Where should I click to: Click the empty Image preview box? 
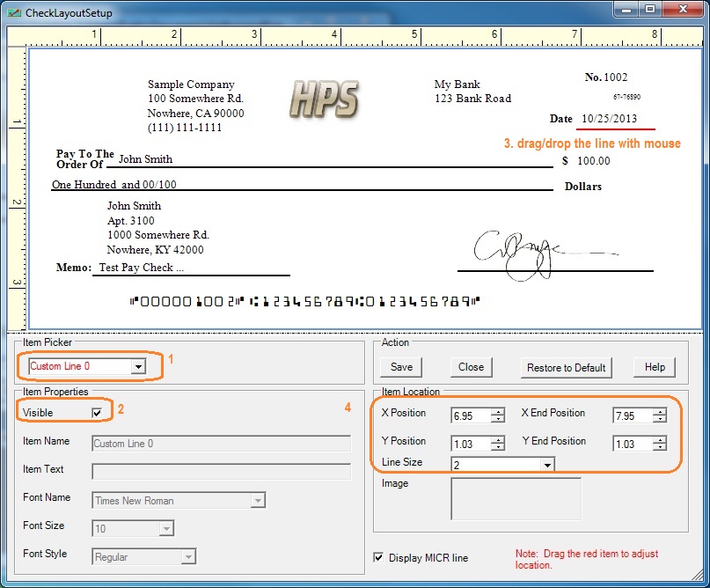point(516,499)
